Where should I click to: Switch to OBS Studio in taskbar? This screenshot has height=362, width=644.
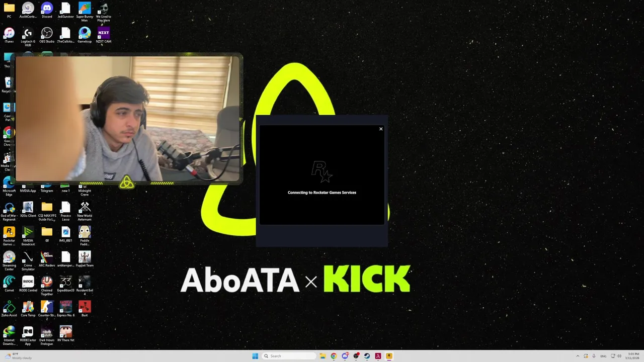point(356,356)
